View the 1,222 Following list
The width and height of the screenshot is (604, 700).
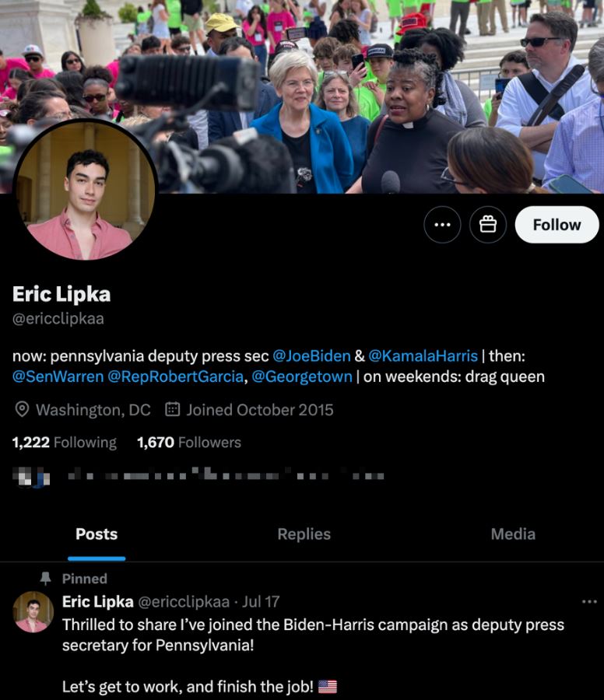tap(65, 442)
